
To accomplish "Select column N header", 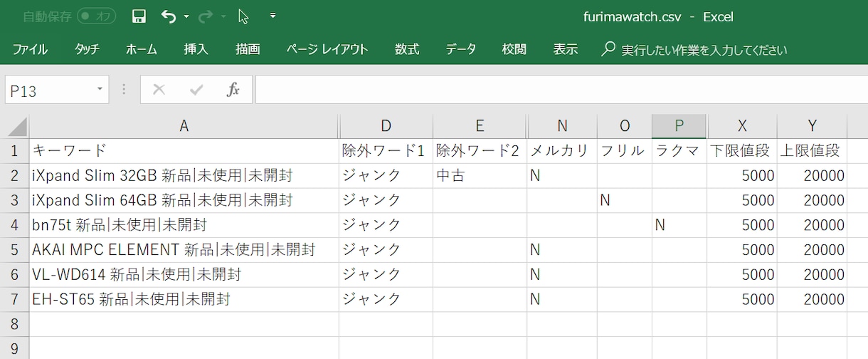I will point(562,126).
